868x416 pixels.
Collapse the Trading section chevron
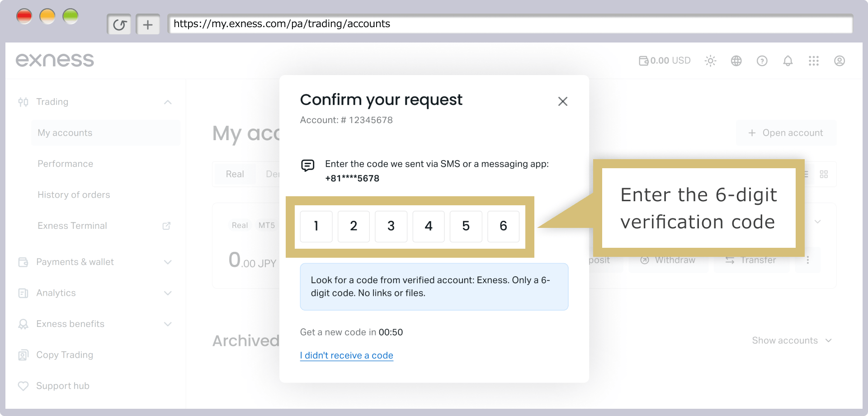tap(168, 102)
